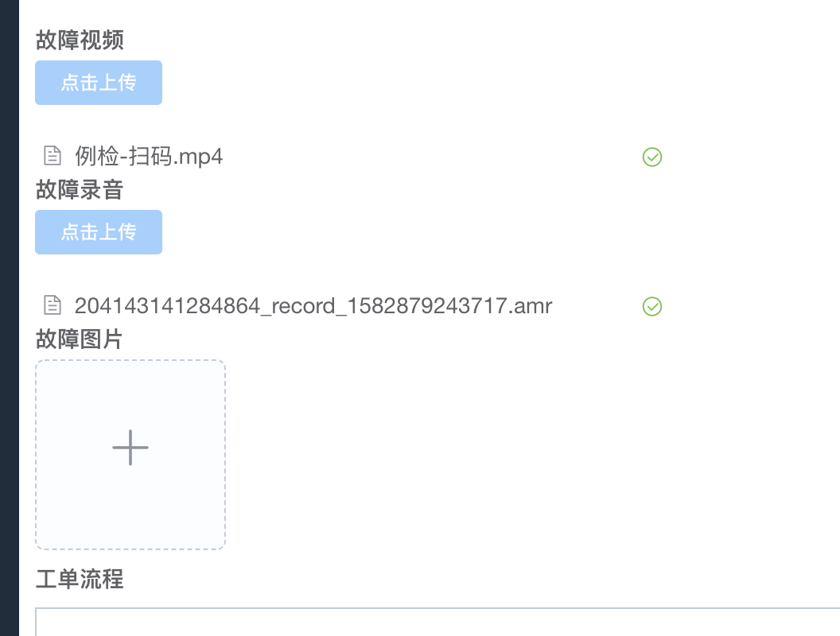Click the 故障图片 section label

(79, 339)
